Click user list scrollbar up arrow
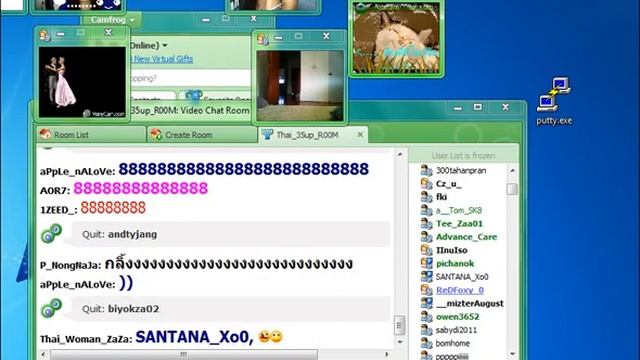Viewport: 640px width, 360px height. 512,170
